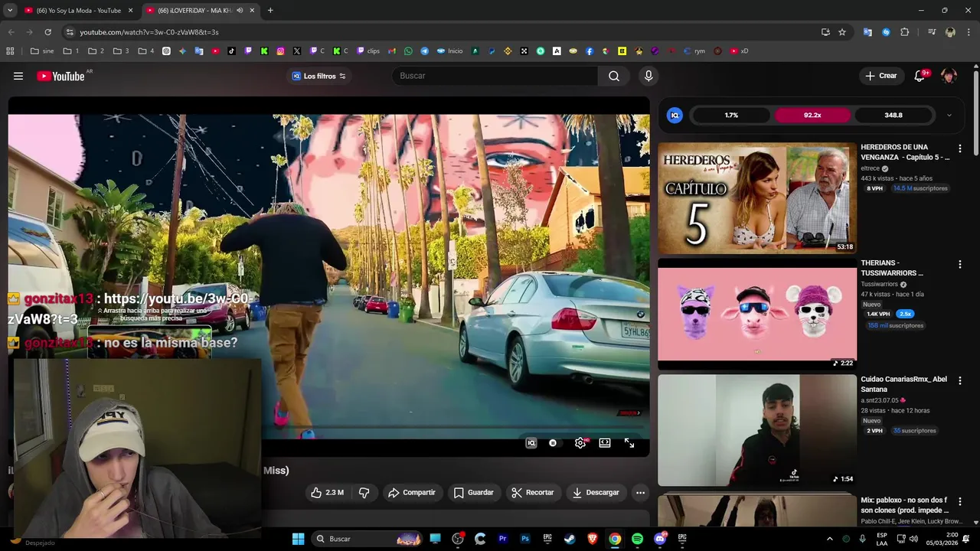980x551 pixels.
Task: Install app icon in address bar
Action: 825,32
